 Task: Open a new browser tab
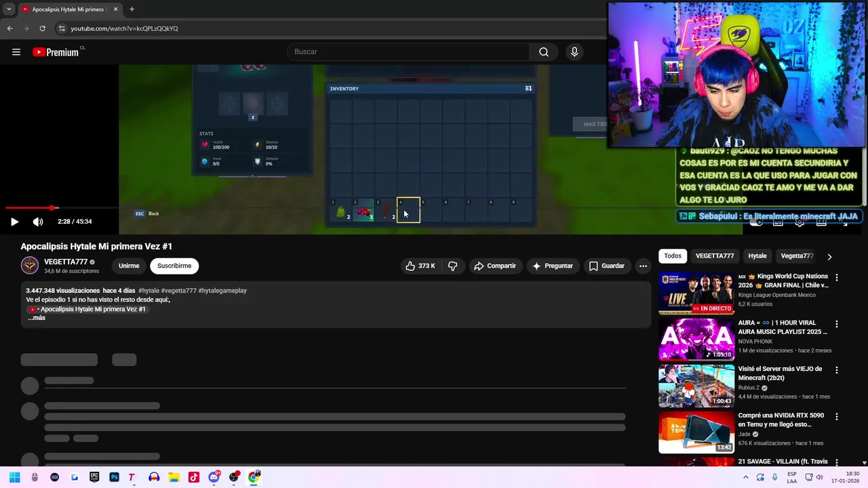(x=132, y=9)
